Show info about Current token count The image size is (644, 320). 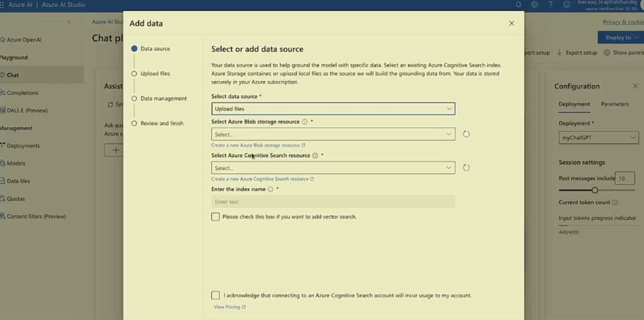(x=615, y=202)
